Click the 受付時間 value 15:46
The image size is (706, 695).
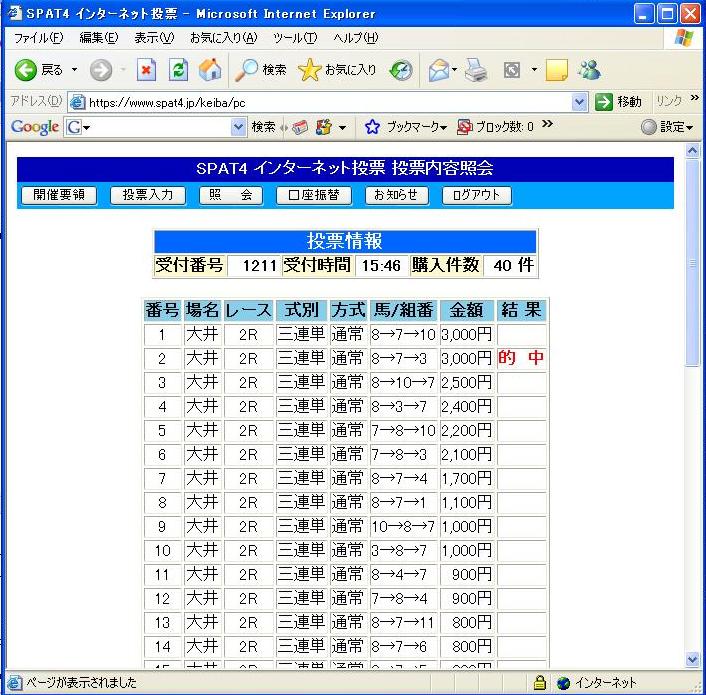pos(381,266)
